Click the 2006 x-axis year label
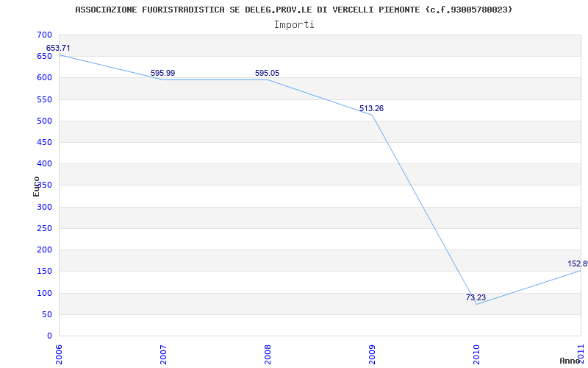Image resolution: width=588 pixels, height=368 pixels. point(60,355)
